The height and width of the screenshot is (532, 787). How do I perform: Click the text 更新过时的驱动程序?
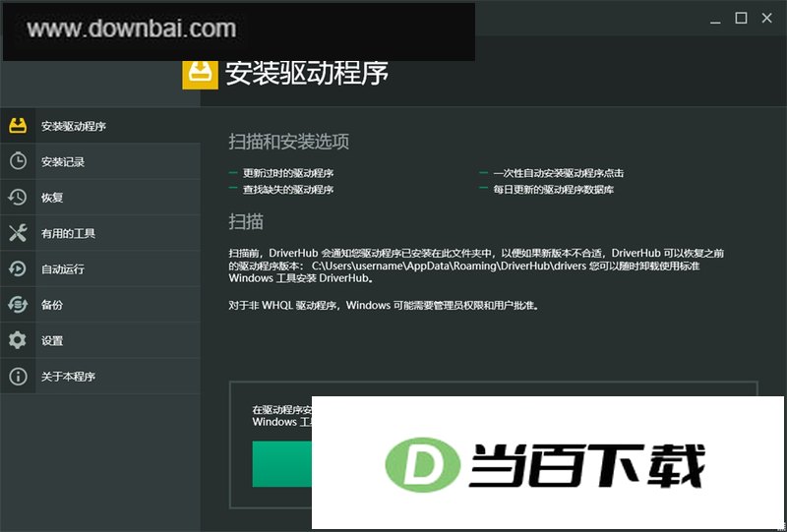coord(288,173)
